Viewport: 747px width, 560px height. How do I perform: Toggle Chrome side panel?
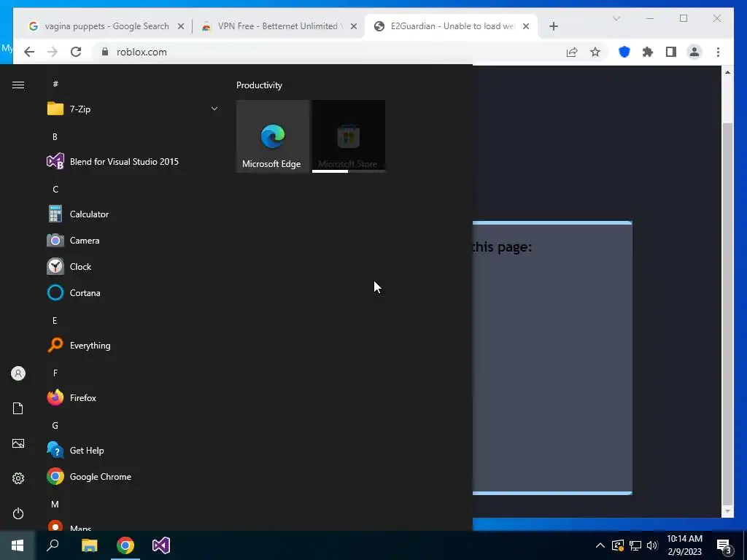coord(671,52)
